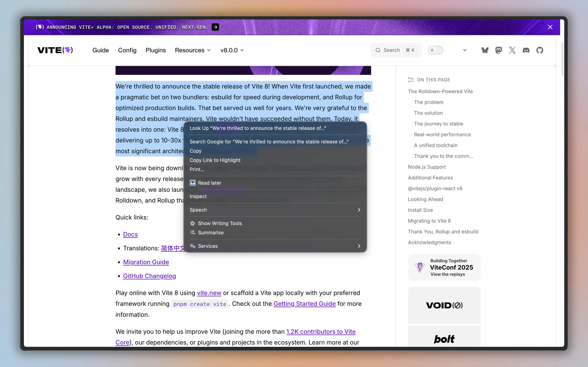
Task: Choose Print... from the context menu
Action: pyautogui.click(x=275, y=169)
